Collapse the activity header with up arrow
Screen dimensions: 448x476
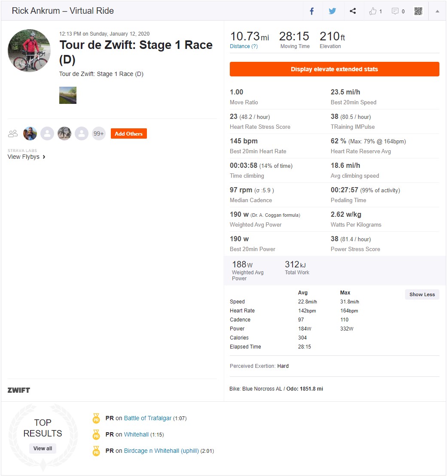(x=437, y=11)
